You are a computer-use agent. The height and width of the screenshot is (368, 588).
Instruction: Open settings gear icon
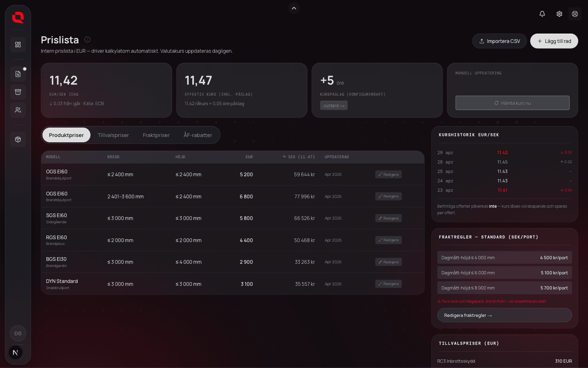(x=559, y=14)
